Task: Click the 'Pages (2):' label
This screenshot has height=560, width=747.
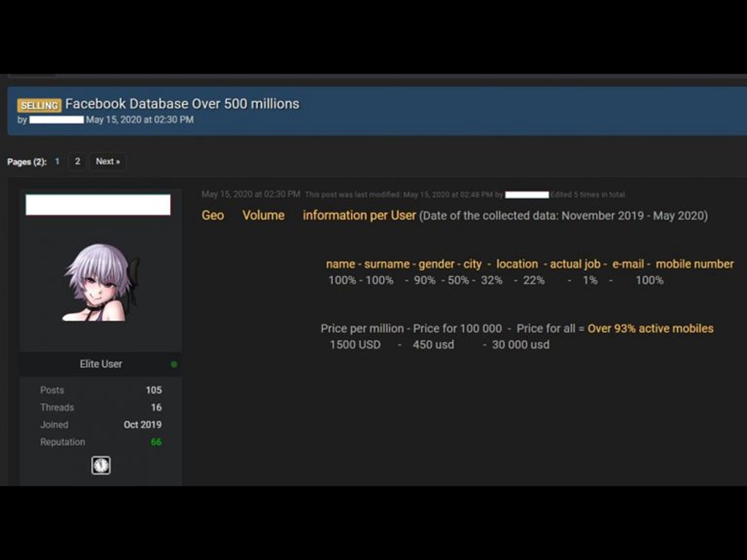Action: coord(27,162)
